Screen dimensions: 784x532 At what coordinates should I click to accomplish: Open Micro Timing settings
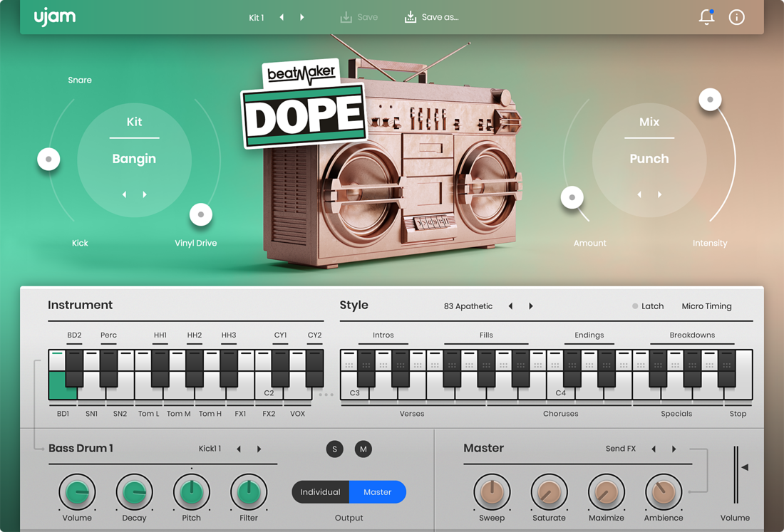tap(706, 306)
